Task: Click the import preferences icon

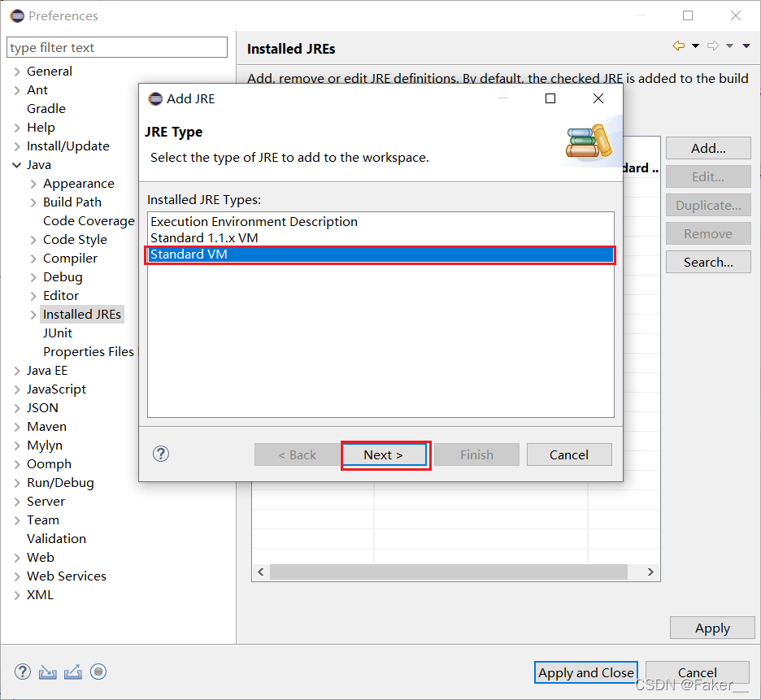Action: (x=47, y=672)
